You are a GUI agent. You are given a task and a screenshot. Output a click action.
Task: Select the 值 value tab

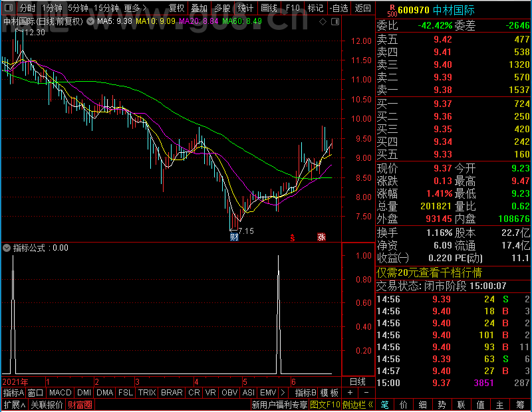coord(480,405)
